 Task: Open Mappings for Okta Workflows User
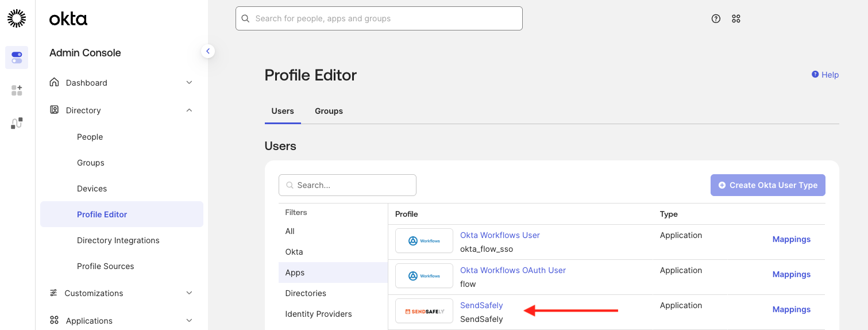[792, 239]
